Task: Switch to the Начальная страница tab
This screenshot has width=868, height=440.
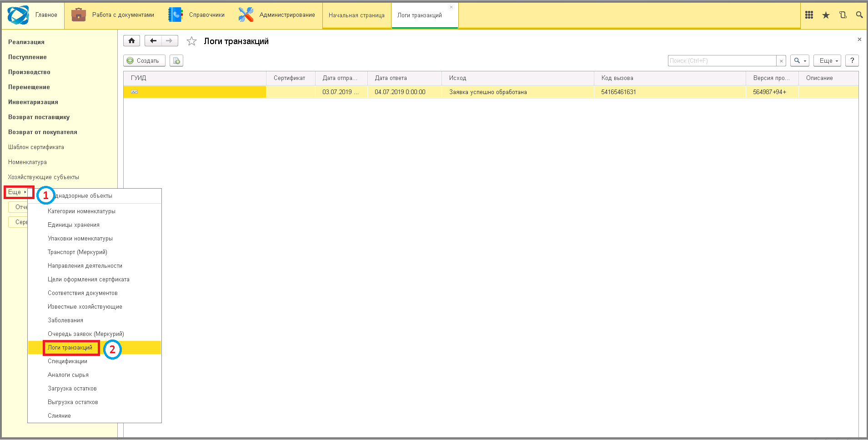Action: click(356, 15)
